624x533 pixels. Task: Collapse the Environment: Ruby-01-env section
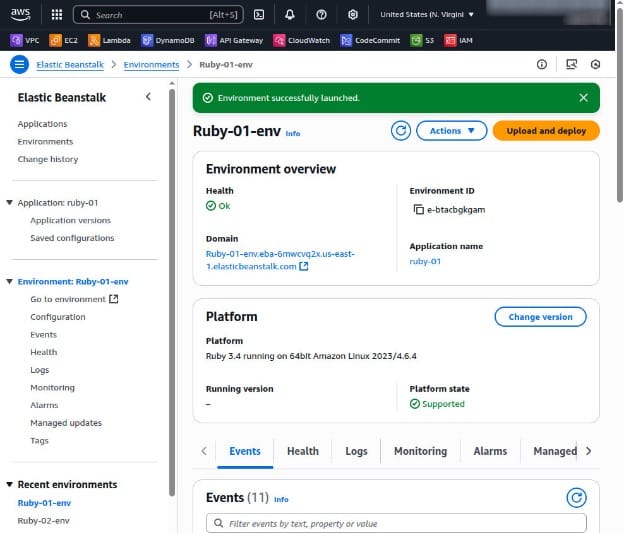tap(10, 281)
